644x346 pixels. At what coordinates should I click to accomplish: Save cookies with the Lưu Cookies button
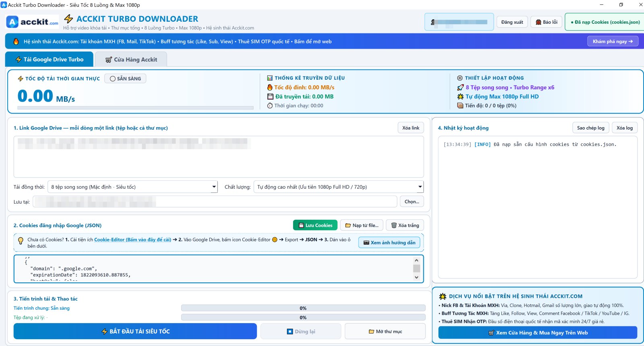(315, 225)
